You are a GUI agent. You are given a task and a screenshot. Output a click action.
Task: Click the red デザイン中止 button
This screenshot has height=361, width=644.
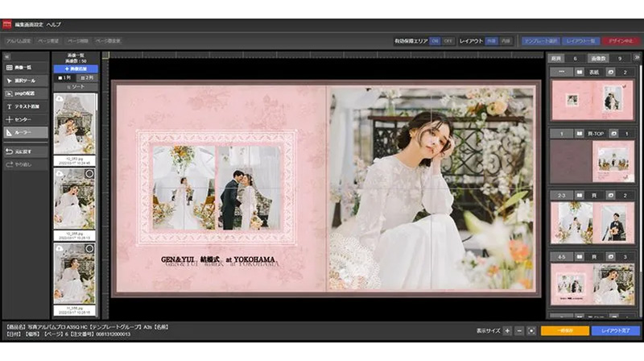621,41
